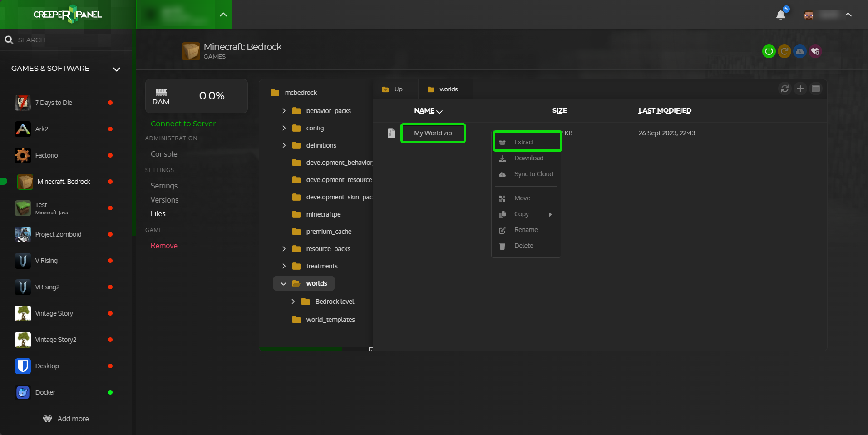Click Add more in the sidebar
Screen dimensions: 868x435
[x=66, y=419]
